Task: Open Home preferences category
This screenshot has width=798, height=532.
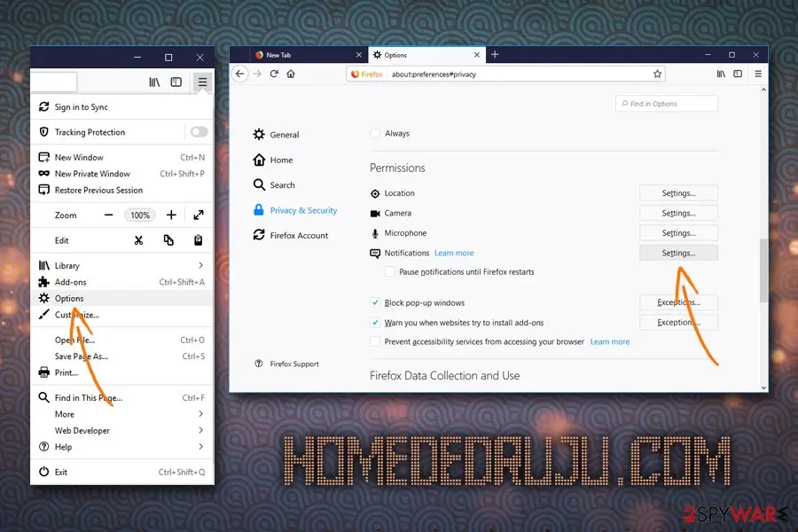Action: click(x=273, y=160)
